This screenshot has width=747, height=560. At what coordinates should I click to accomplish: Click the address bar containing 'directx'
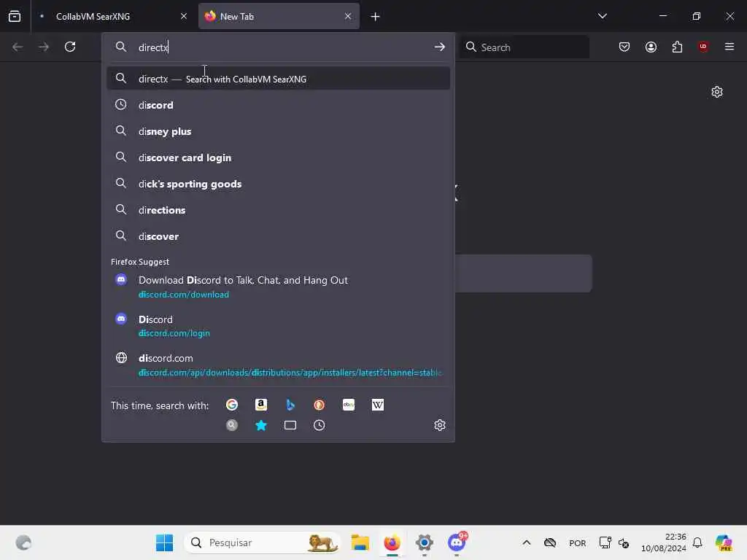pyautogui.click(x=278, y=47)
